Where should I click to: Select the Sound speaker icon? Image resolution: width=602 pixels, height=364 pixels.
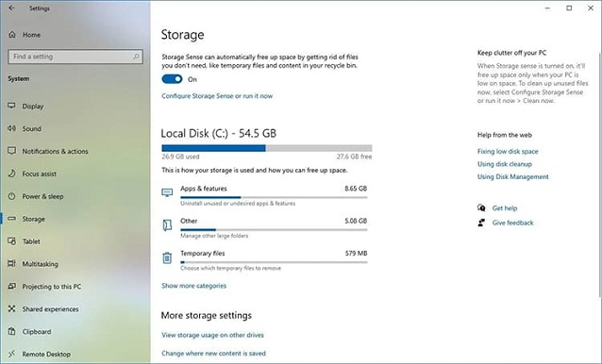click(12, 128)
